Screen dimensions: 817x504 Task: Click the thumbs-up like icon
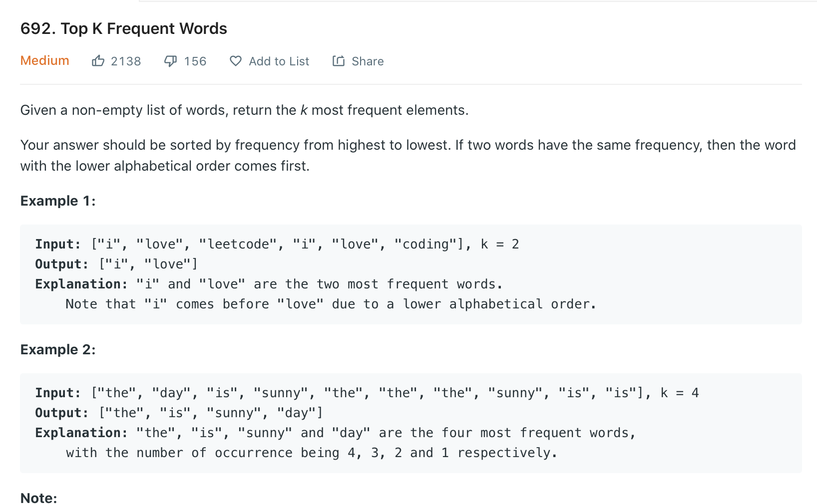coord(98,61)
